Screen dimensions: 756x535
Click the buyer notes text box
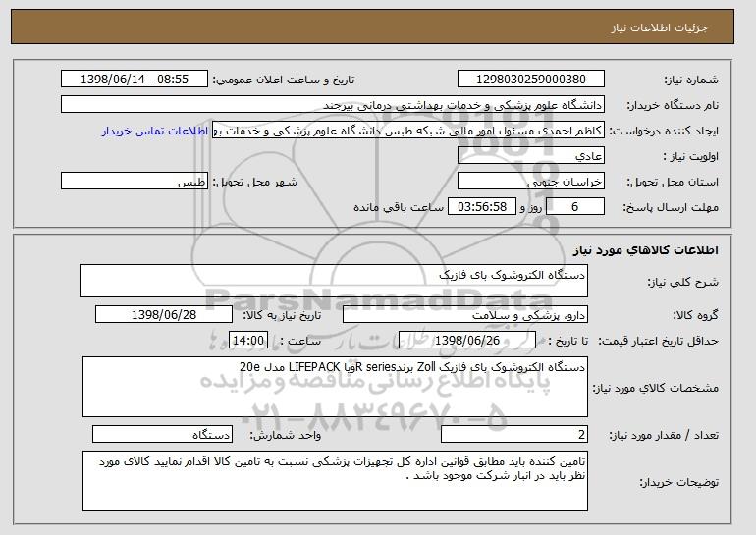coord(335,481)
